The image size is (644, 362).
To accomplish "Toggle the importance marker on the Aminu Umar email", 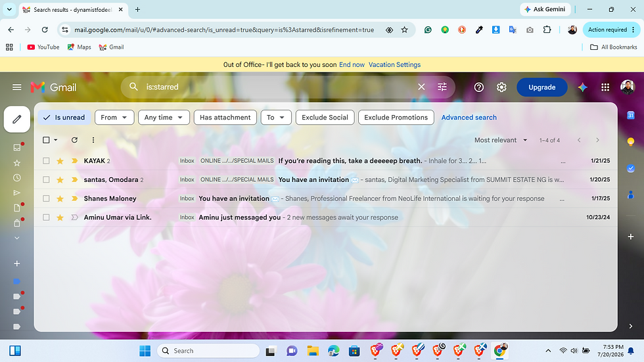I will tap(74, 217).
